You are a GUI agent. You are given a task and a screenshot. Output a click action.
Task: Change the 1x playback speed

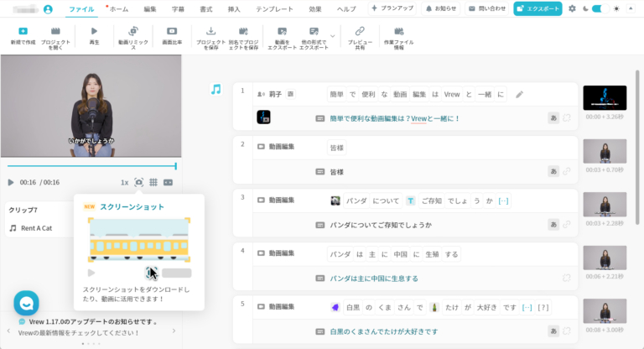124,183
